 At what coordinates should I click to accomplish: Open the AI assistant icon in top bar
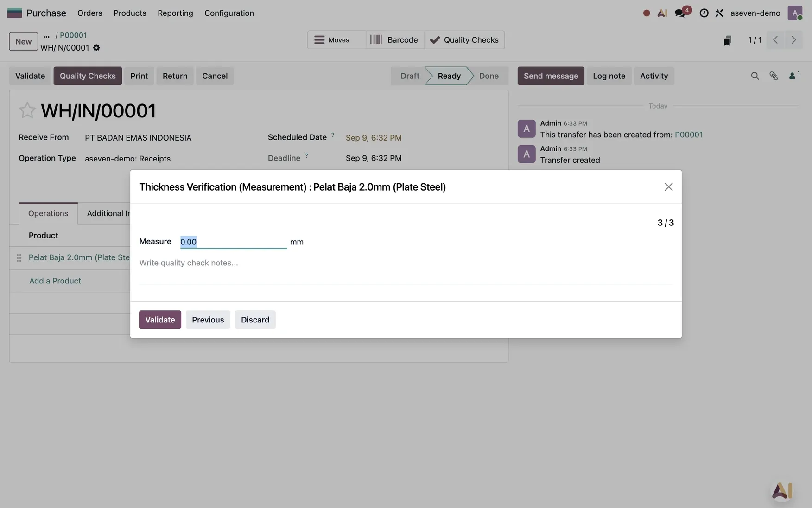[662, 13]
